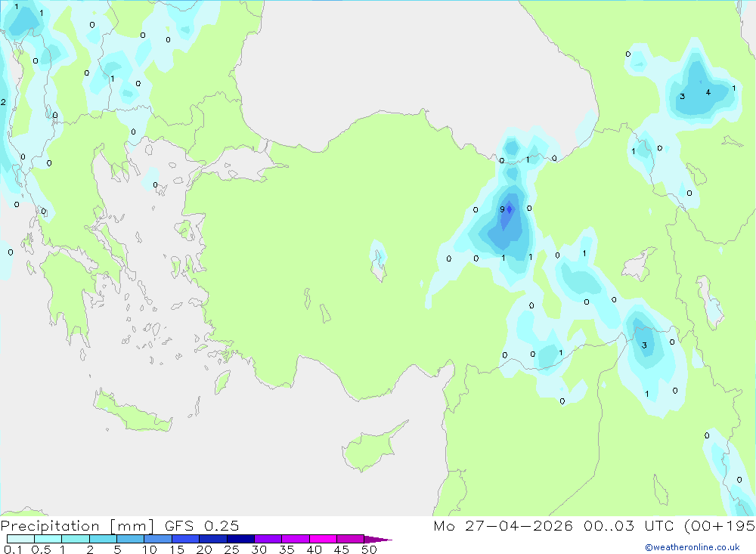Click the "Mo 27-04-2026" date text

(503, 525)
